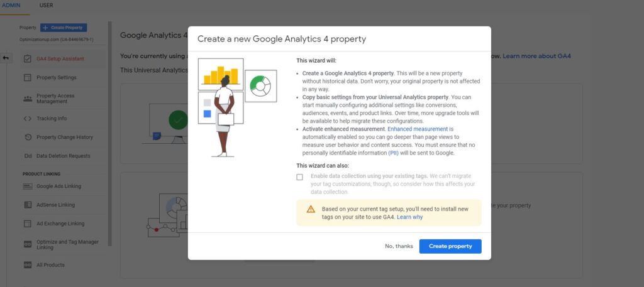
Task: Click the GA4 Setup Assistant checkmark icon
Action: [28, 59]
